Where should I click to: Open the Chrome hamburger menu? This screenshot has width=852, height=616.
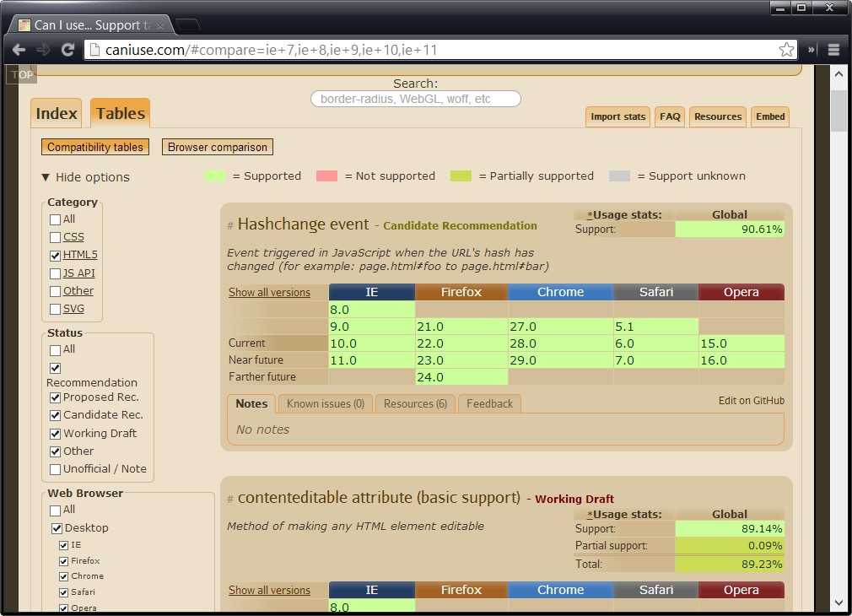[x=833, y=50]
